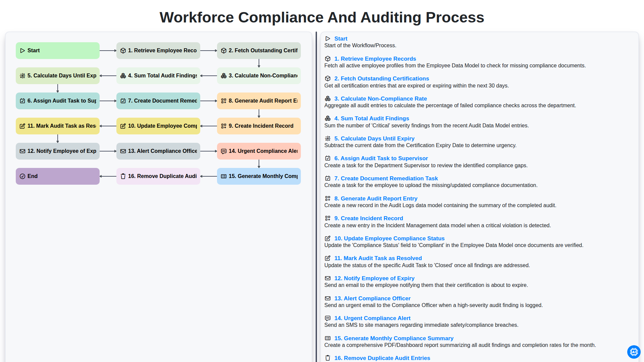Click the play icon in the Start node
Viewport: 644px width, 362px height.
tap(22, 51)
